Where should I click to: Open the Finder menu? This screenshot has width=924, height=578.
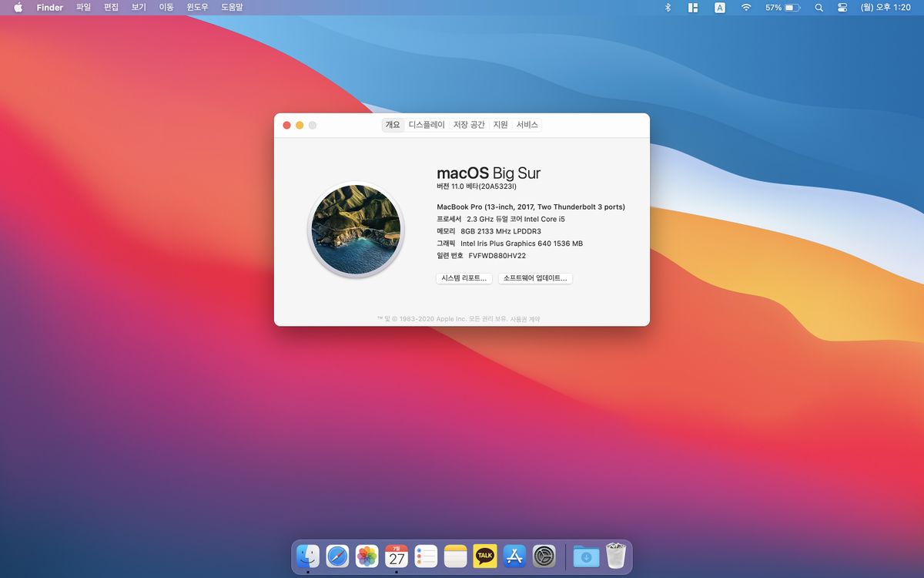tap(50, 7)
